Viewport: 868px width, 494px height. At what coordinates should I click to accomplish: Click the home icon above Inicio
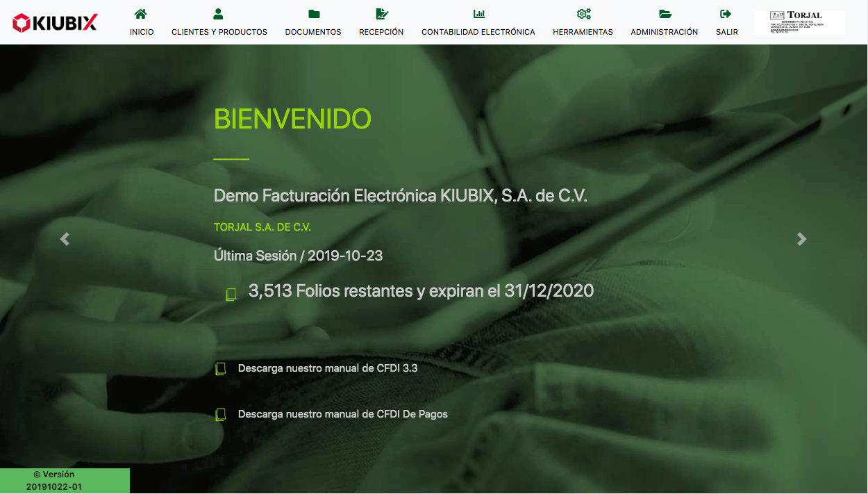141,14
